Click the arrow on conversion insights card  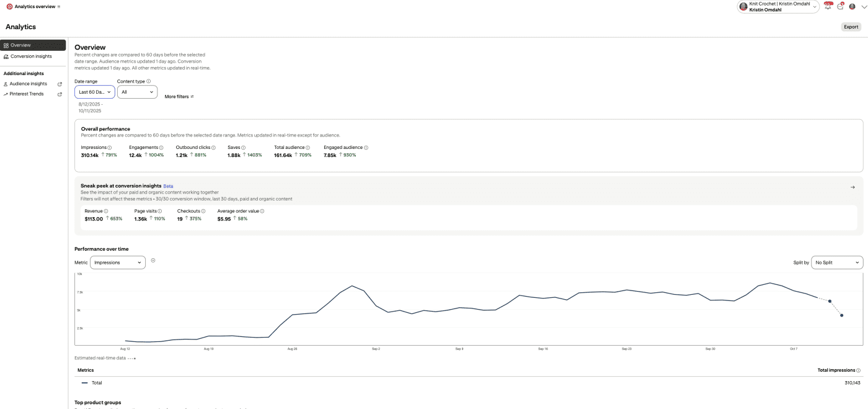(x=852, y=187)
